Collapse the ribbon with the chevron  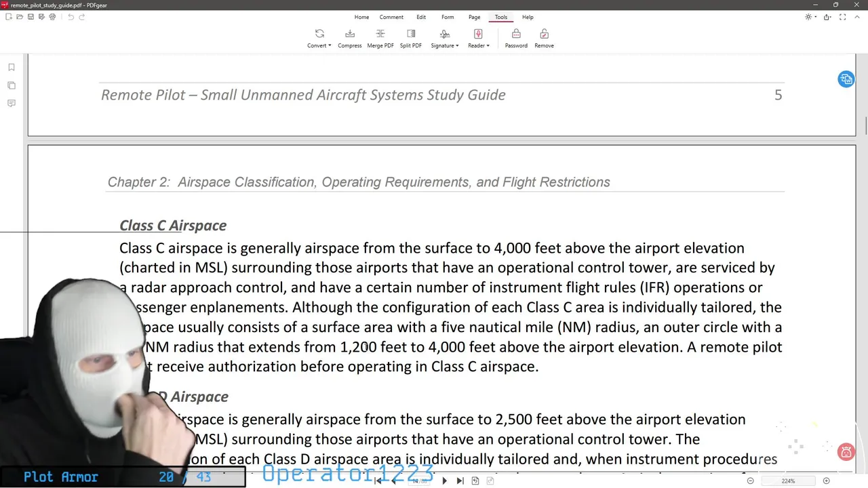coord(859,17)
